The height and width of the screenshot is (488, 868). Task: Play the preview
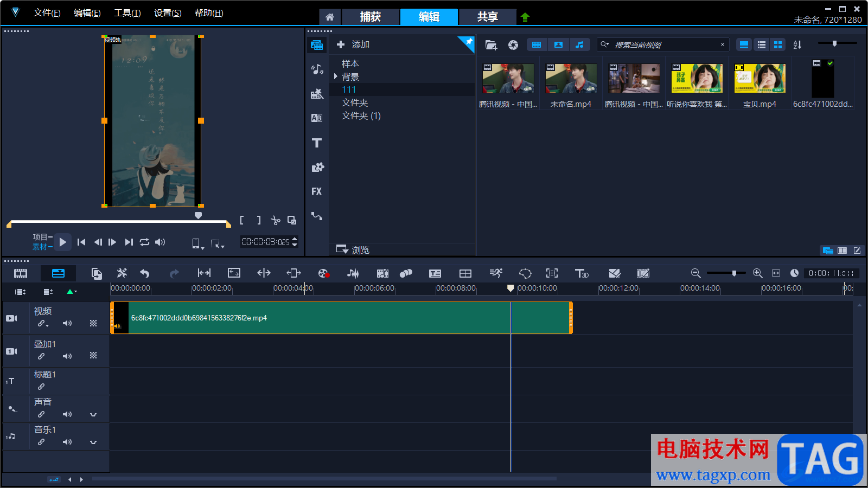click(63, 242)
